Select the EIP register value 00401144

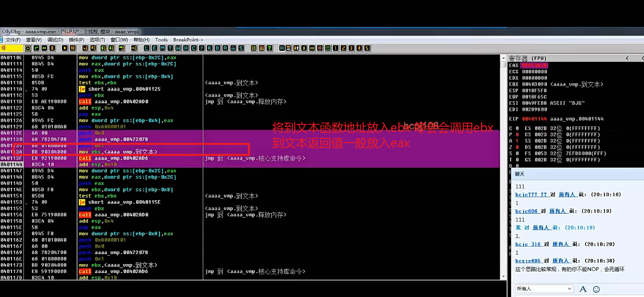click(534, 119)
